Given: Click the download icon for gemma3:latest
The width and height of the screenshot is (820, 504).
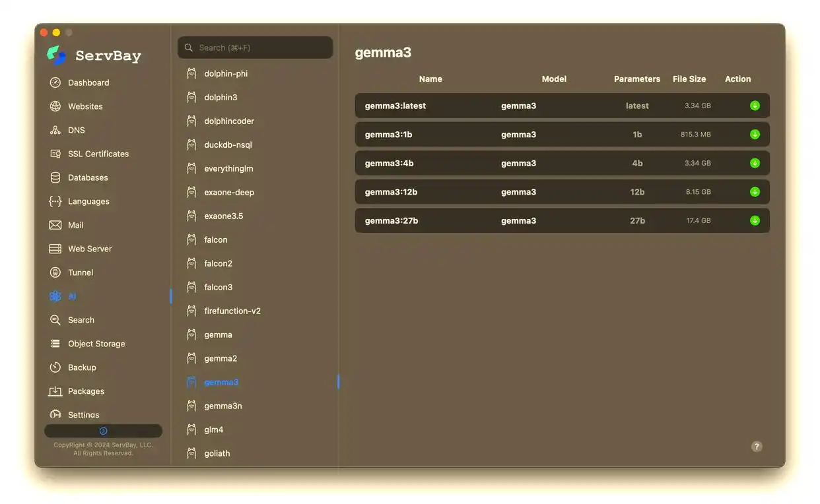Looking at the screenshot, I should click(755, 106).
